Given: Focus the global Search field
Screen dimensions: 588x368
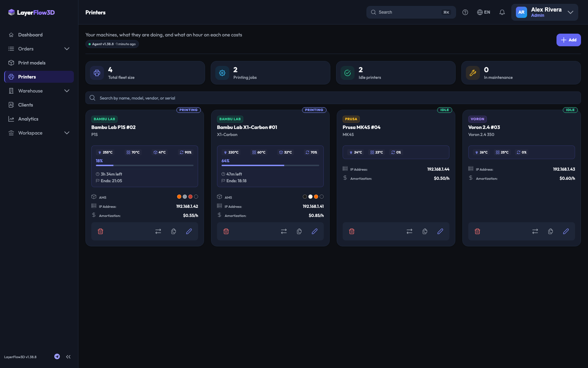Looking at the screenshot, I should click(x=411, y=12).
